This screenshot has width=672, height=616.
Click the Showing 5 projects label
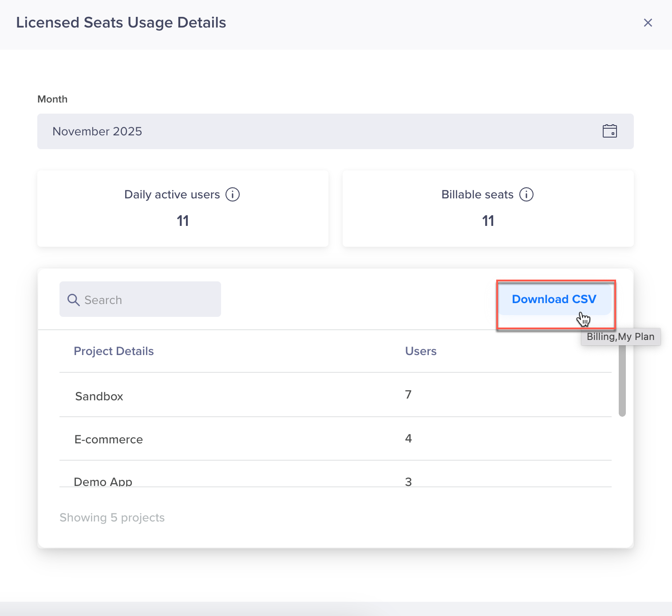pos(112,517)
